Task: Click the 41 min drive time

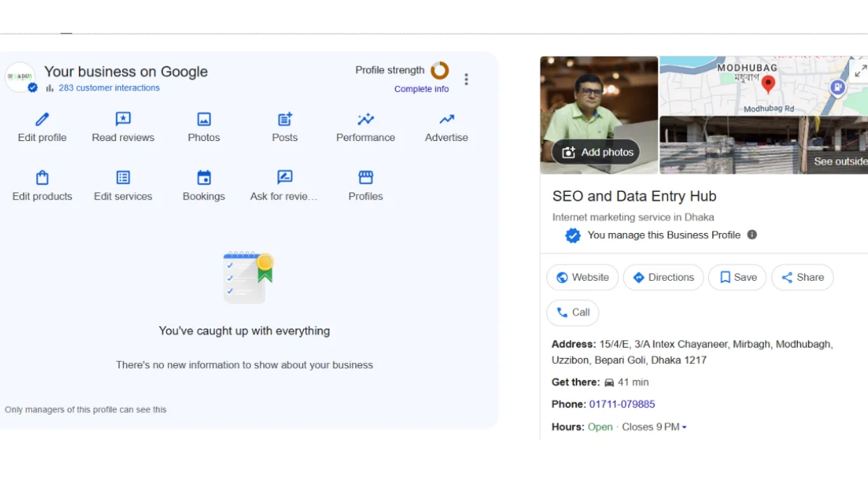Action: coord(633,382)
